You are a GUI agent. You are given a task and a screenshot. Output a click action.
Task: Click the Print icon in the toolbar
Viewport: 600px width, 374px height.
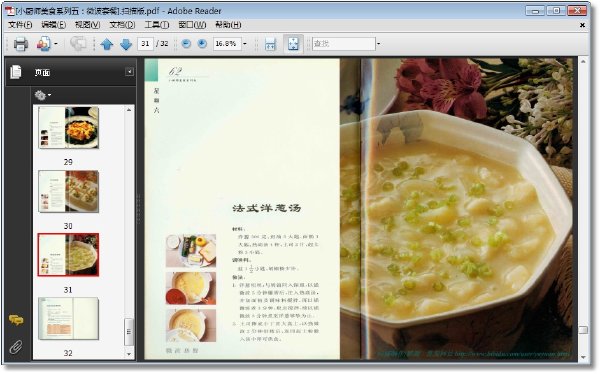21,44
